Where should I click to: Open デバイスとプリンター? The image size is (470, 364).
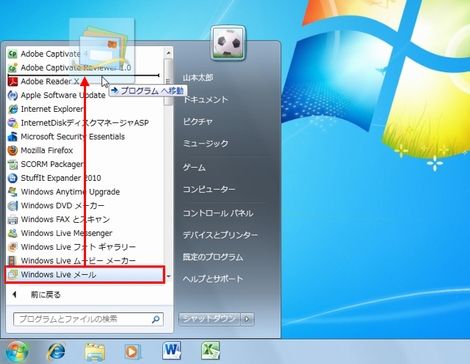point(220,235)
